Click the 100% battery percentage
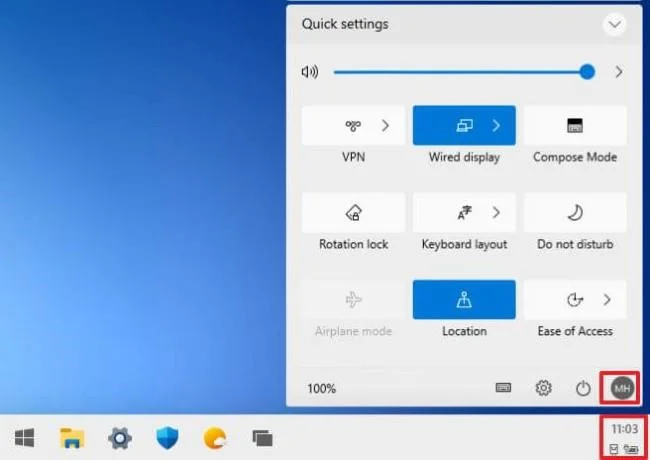Screen dimensions: 650x460 [322, 389]
